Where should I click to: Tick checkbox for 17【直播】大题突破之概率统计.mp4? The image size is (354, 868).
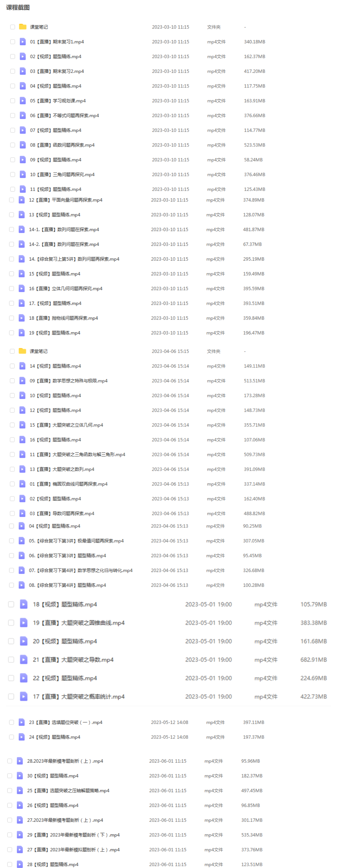point(11,696)
